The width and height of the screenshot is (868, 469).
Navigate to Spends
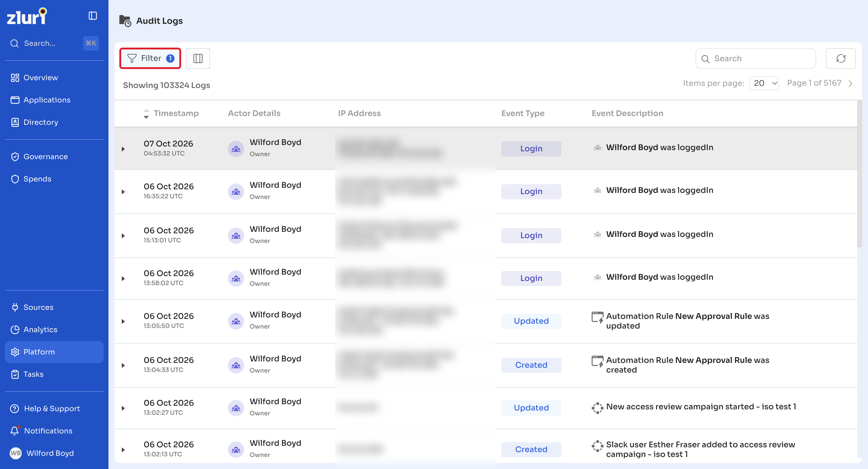tap(54, 178)
